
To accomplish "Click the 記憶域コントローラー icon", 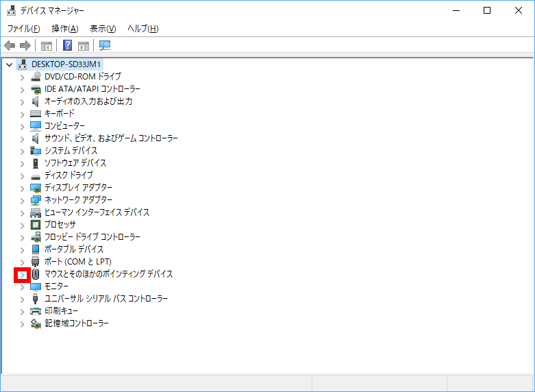I will tap(36, 323).
